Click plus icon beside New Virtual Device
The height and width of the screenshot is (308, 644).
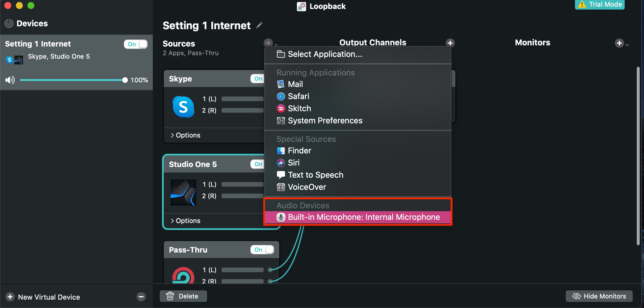point(10,297)
